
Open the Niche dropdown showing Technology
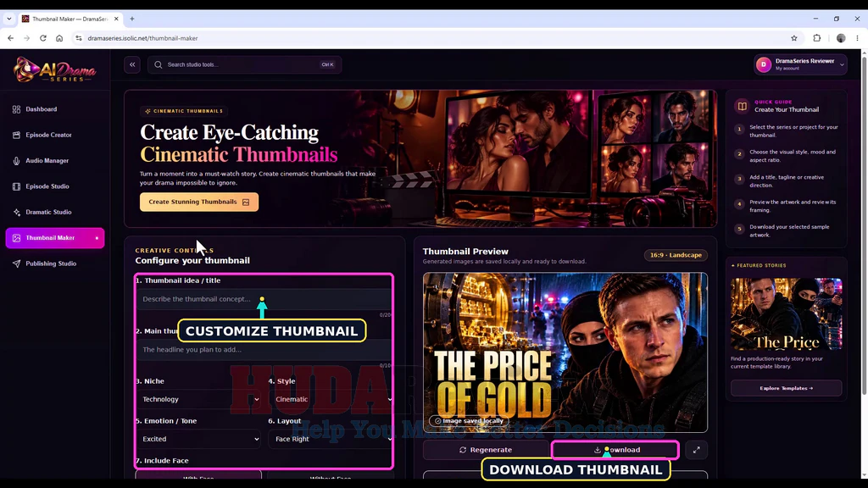click(x=198, y=400)
